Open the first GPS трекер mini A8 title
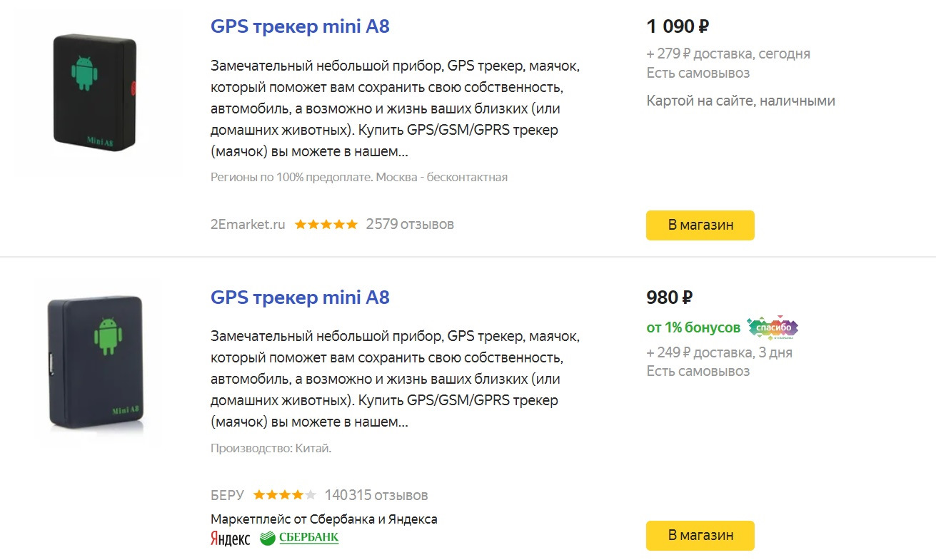This screenshot has height=560, width=936. click(300, 26)
